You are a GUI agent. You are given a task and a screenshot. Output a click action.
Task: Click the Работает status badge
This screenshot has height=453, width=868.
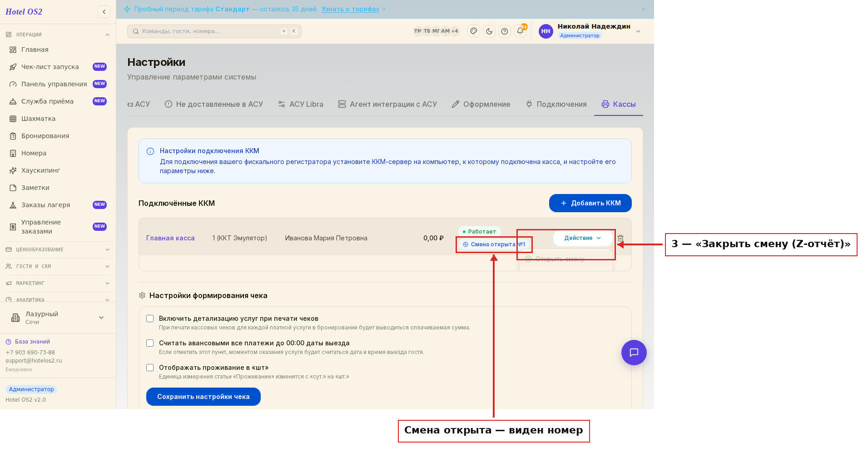[480, 232]
